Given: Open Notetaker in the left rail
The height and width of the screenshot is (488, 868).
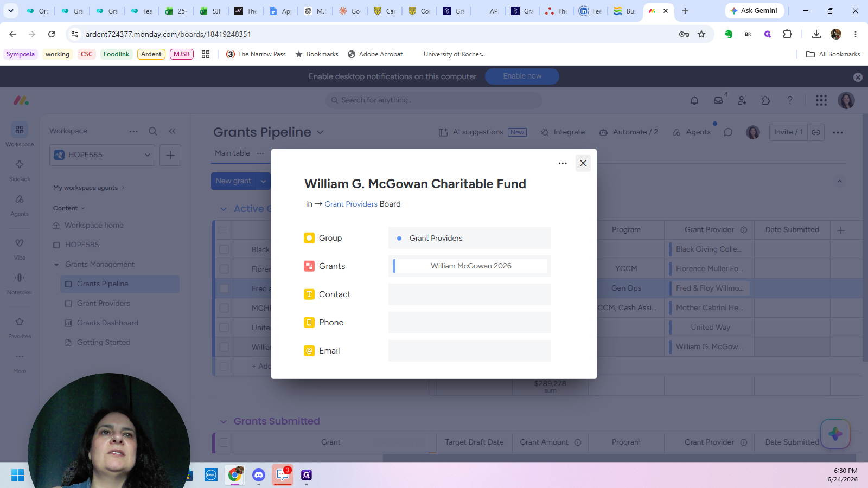Looking at the screenshot, I should tap(20, 283).
